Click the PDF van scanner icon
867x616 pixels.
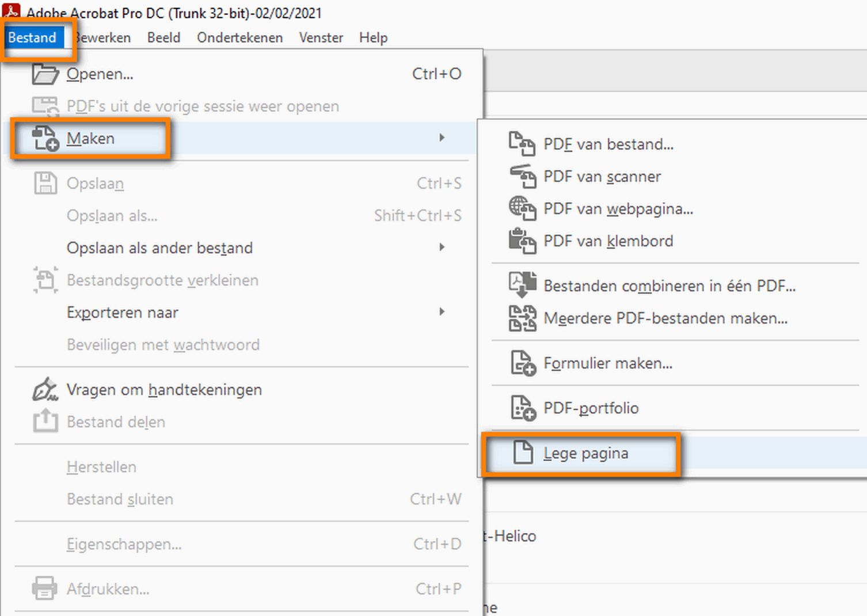pos(522,177)
